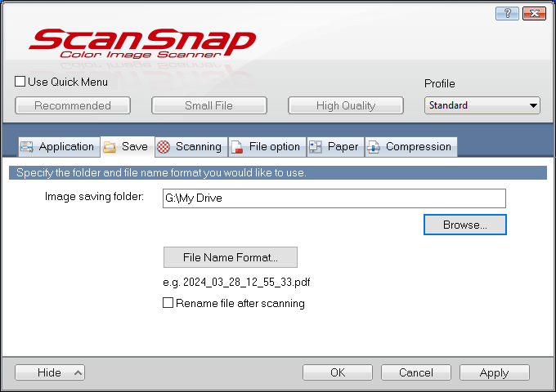This screenshot has height=392, width=556.
Task: Enable the Use Quick Menu checkbox
Action: click(x=20, y=82)
